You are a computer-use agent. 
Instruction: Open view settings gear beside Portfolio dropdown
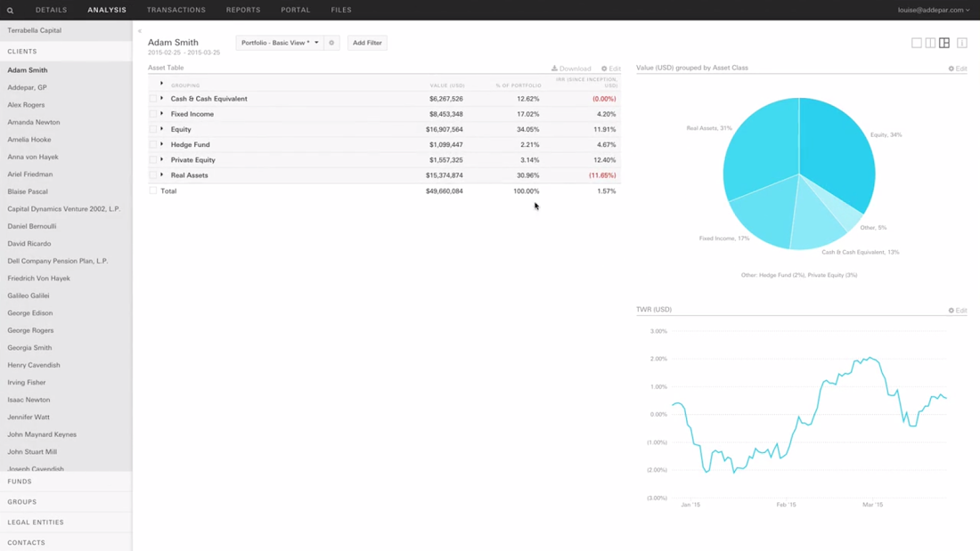click(331, 43)
